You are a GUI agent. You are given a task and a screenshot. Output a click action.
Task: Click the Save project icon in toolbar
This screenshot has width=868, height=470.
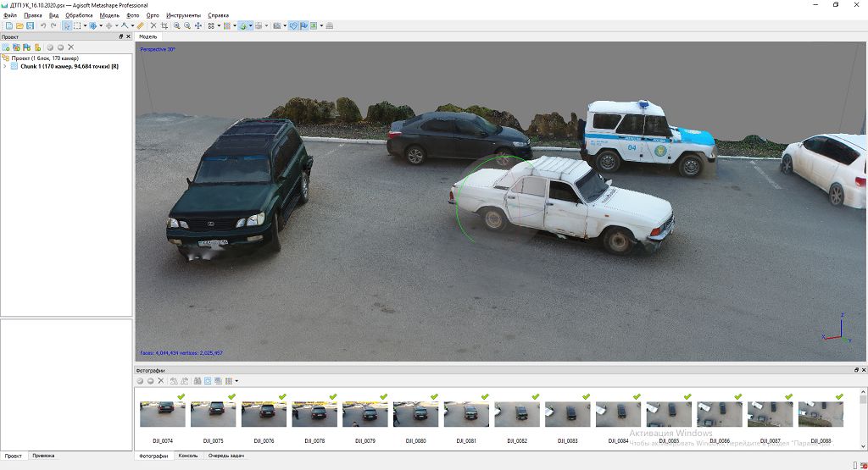coord(30,26)
